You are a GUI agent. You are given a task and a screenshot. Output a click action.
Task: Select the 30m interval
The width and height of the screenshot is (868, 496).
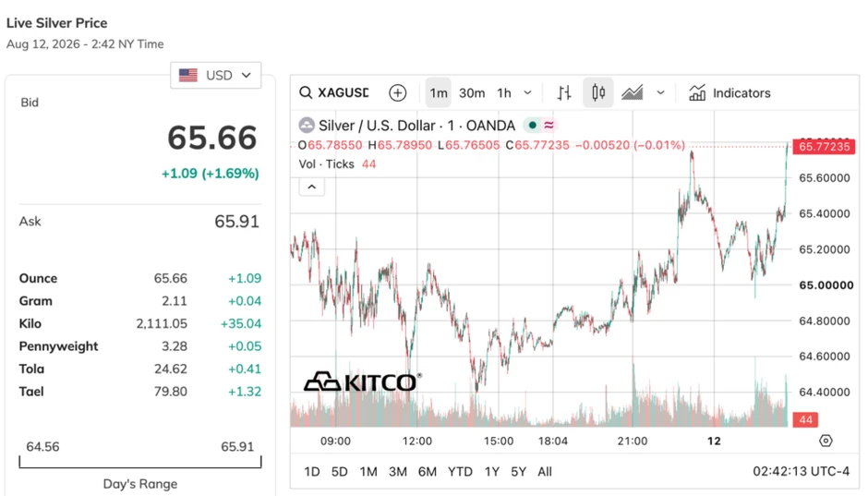(472, 92)
